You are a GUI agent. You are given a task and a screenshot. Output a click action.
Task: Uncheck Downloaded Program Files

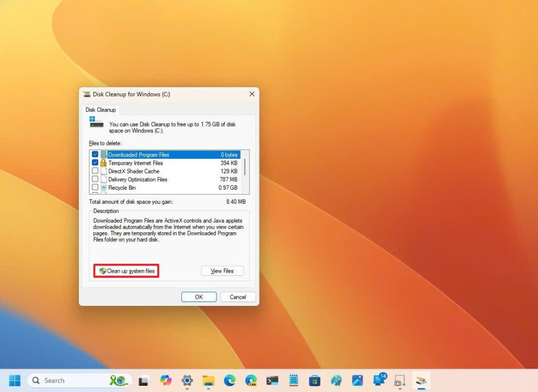[95, 154]
